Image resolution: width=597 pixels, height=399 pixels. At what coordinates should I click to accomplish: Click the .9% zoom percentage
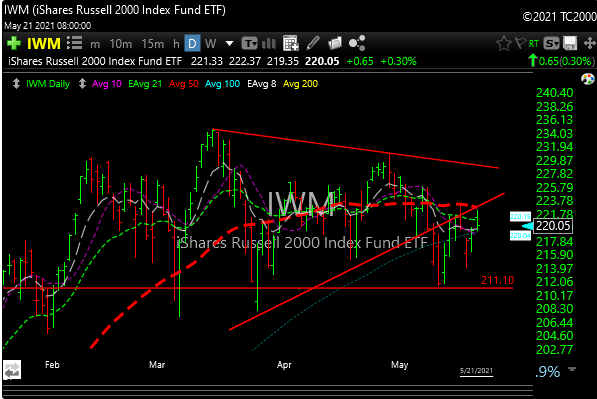(x=548, y=372)
